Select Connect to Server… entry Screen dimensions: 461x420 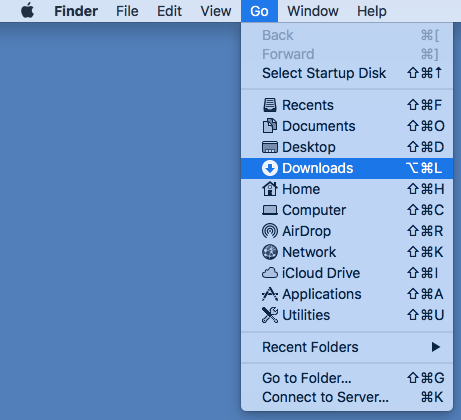[x=347, y=397]
